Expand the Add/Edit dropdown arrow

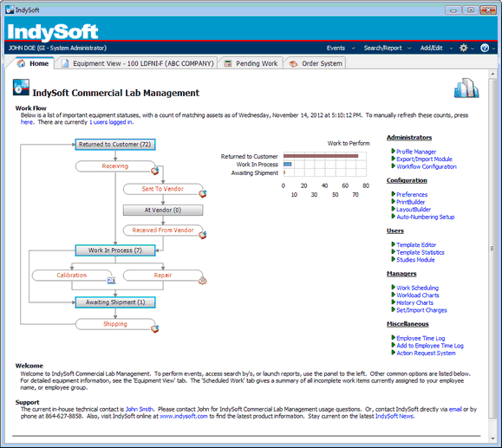451,49
